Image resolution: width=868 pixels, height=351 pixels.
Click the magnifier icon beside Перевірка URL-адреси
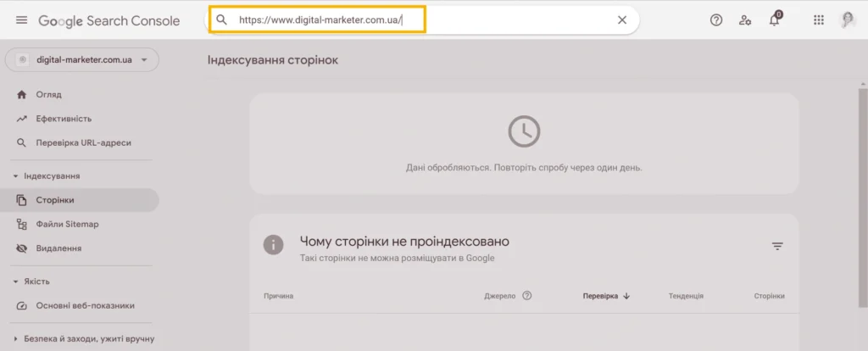21,142
